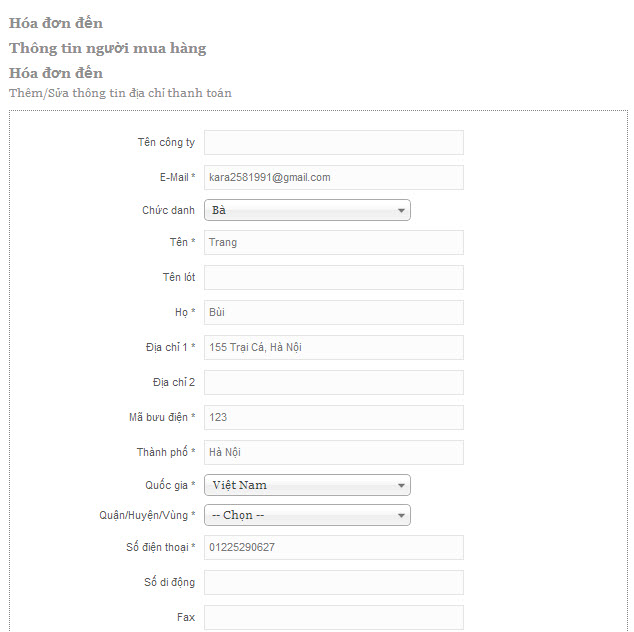Click the Địa chỉ 1 address field
The image size is (634, 632).
click(334, 347)
